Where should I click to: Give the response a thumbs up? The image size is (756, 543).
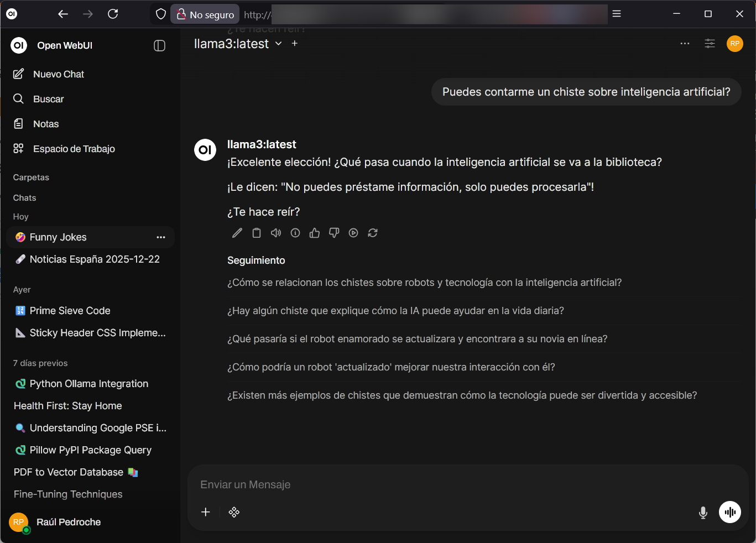coord(315,233)
